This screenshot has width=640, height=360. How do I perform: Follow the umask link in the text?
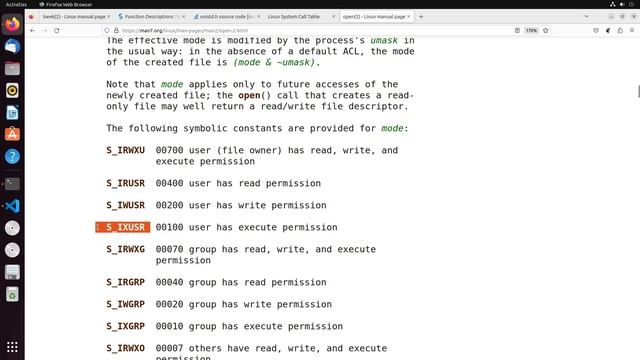pyautogui.click(x=384, y=40)
